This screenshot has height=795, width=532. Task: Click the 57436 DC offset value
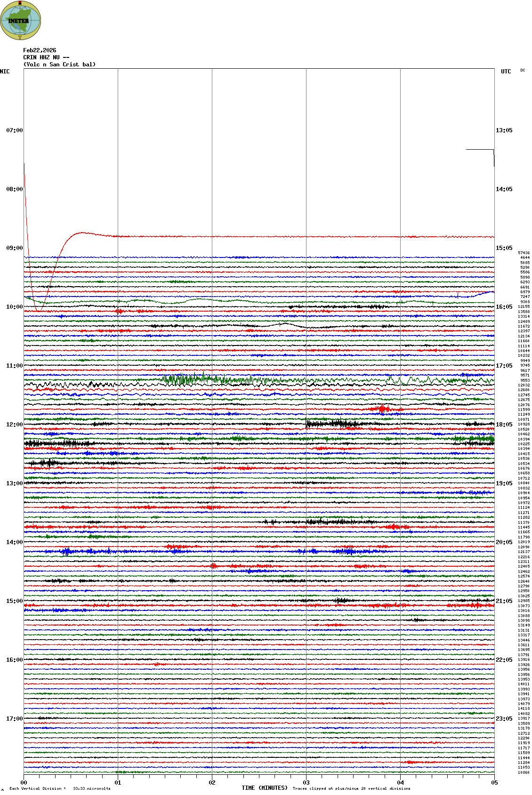(x=524, y=253)
